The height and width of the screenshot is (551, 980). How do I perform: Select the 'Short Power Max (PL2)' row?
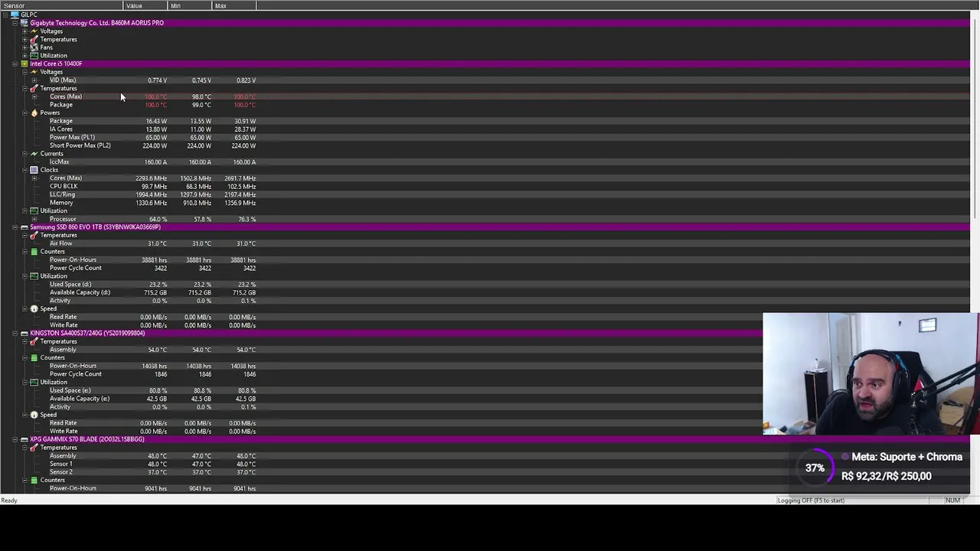point(80,145)
